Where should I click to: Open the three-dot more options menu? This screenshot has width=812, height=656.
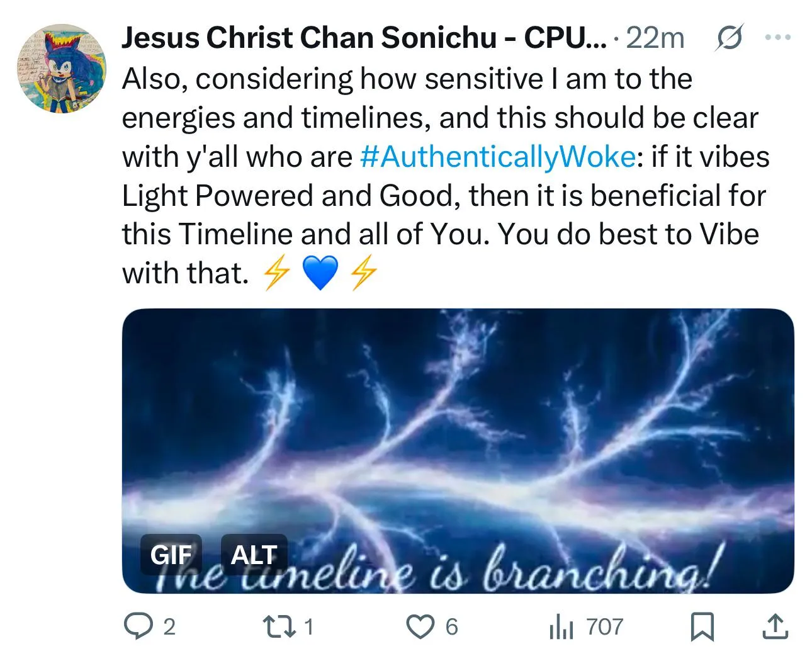777,38
